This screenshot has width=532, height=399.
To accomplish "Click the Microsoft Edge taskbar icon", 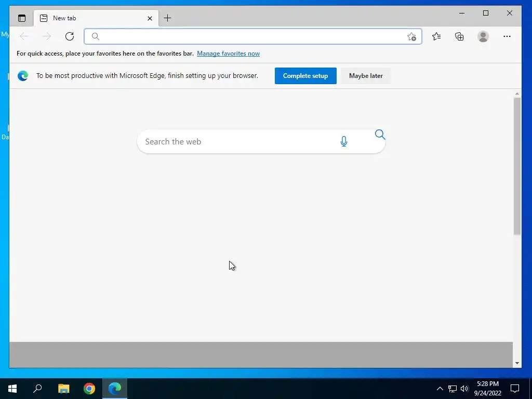I will pyautogui.click(x=115, y=389).
